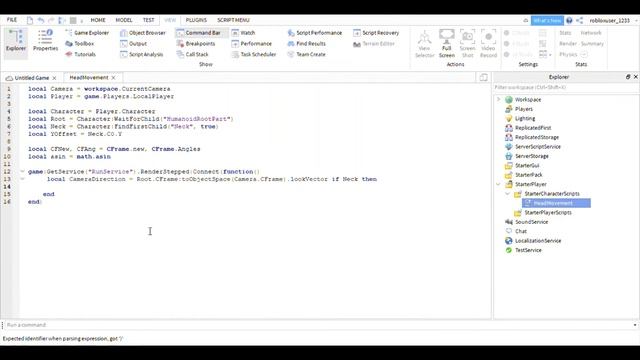Undock the Explorer panel

point(628,77)
